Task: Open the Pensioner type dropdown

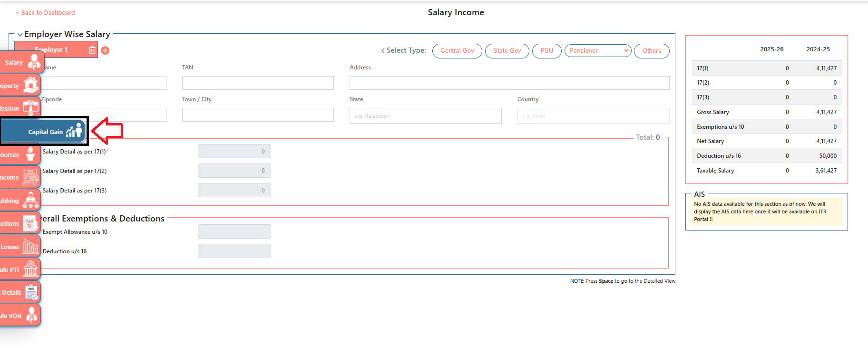Action: coord(598,51)
